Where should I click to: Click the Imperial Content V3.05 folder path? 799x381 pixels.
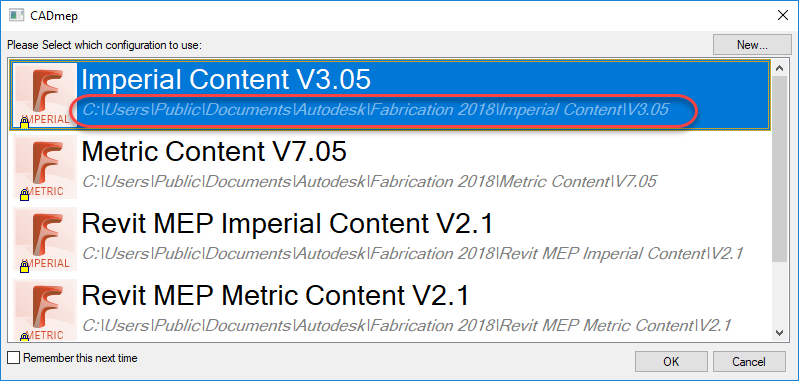[x=375, y=110]
